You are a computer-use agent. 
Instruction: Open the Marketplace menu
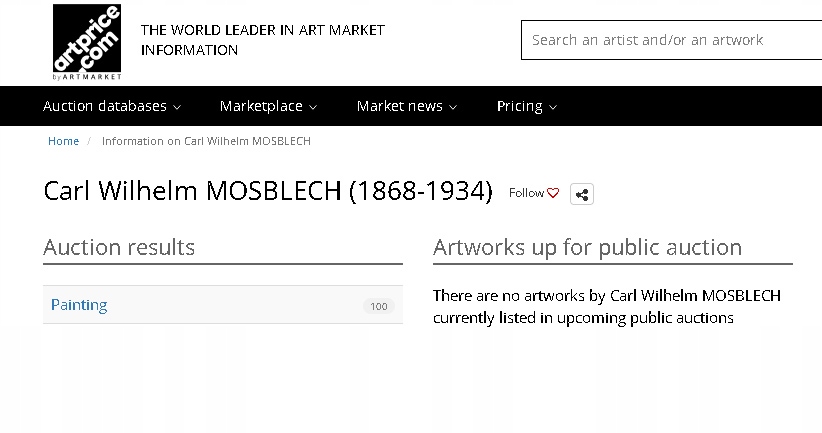[x=261, y=106]
